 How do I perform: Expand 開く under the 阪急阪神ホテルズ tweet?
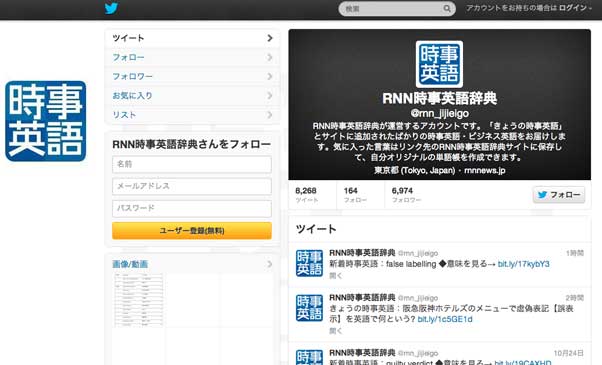pos(336,331)
